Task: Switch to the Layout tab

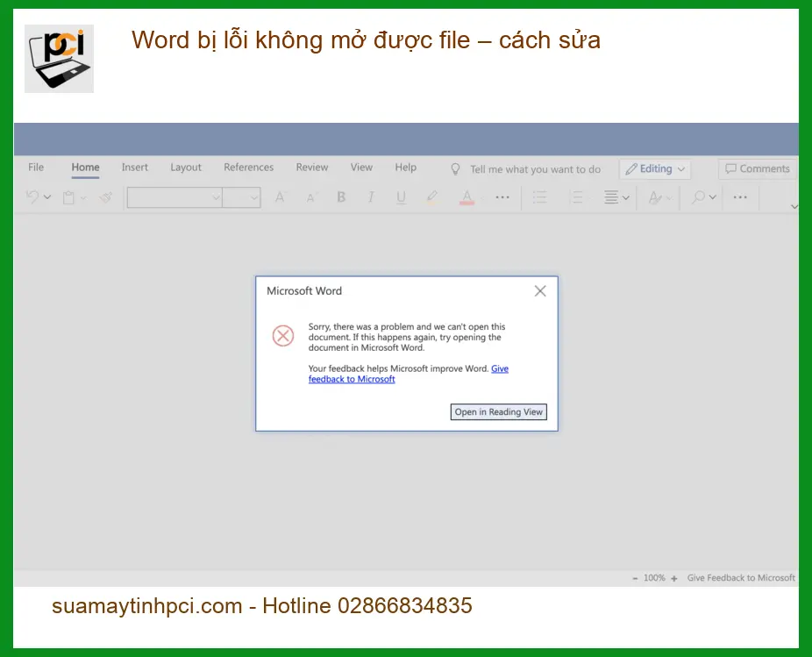Action: [186, 168]
